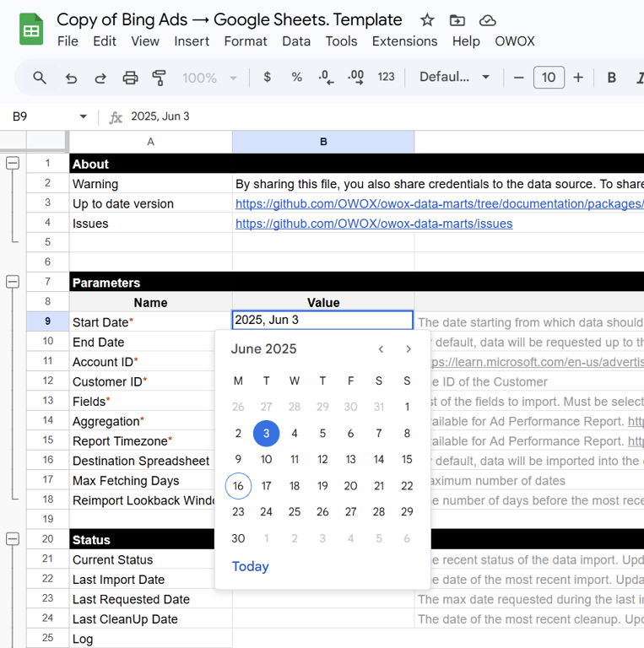Screen dimensions: 644x648
Task: Select the Warning label cell
Action: tap(150, 184)
